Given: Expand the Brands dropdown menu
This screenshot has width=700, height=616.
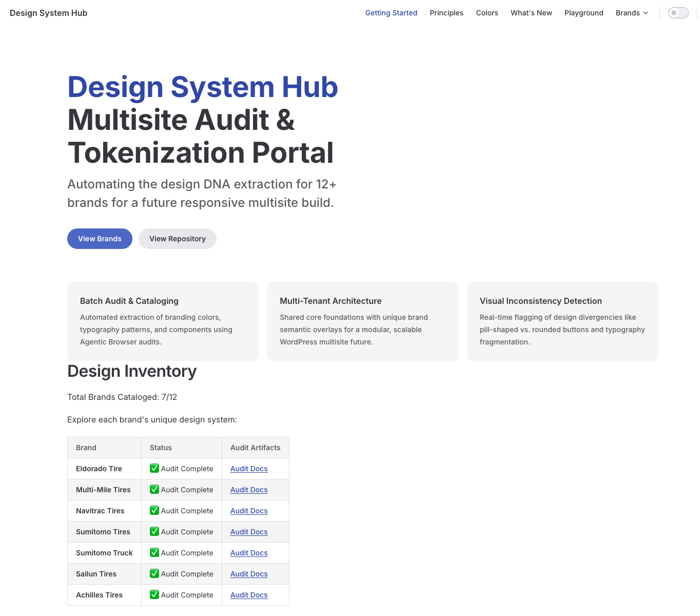Looking at the screenshot, I should [632, 13].
